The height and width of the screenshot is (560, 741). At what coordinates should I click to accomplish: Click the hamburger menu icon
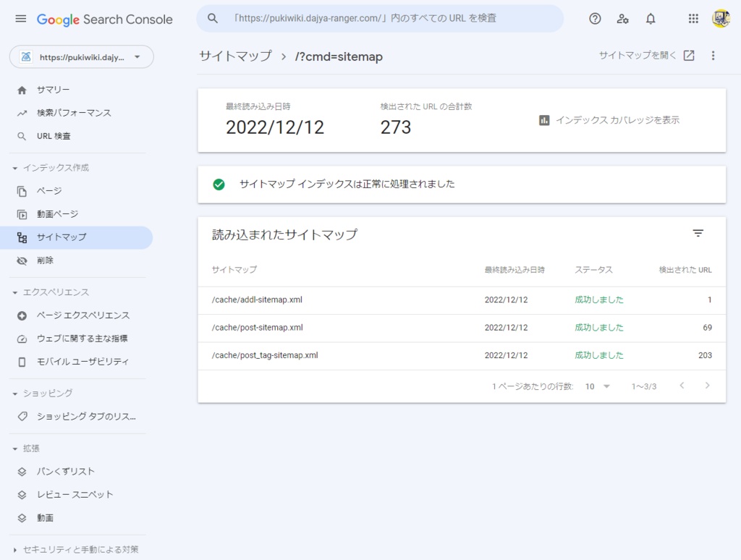click(20, 20)
